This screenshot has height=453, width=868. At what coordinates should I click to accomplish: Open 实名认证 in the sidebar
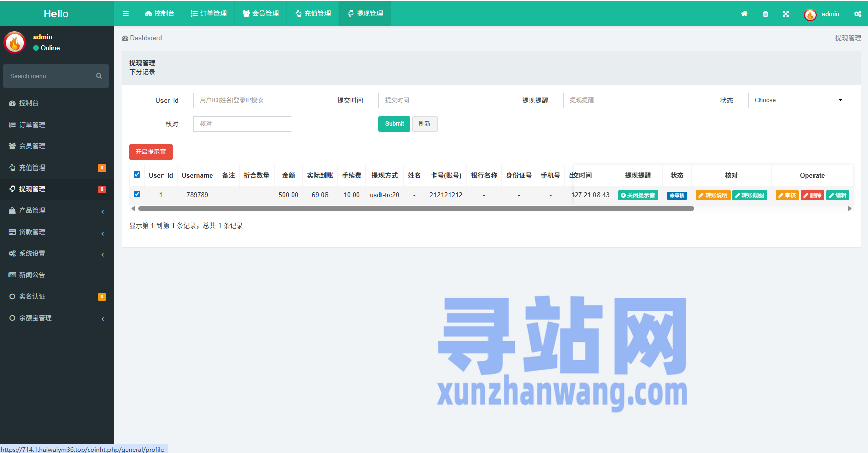(57, 296)
